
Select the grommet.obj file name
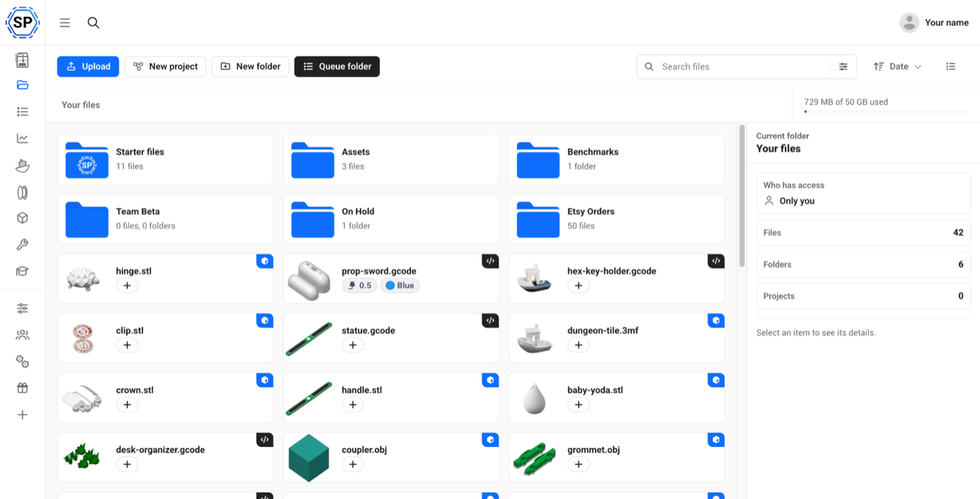pos(593,450)
